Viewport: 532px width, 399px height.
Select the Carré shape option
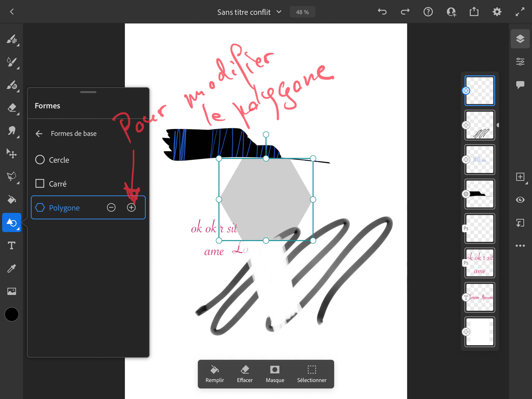pyautogui.click(x=58, y=183)
